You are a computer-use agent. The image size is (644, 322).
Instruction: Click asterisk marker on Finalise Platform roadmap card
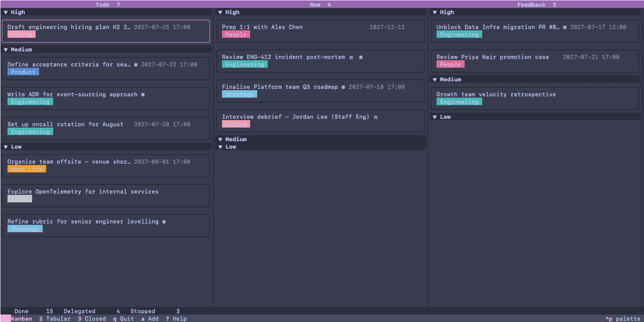pyautogui.click(x=343, y=87)
